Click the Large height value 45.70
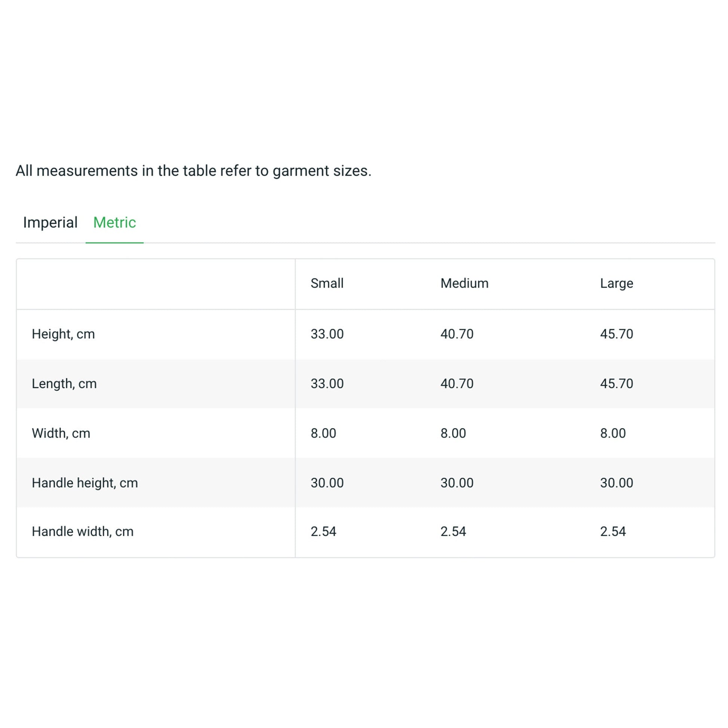The height and width of the screenshot is (728, 728). click(617, 334)
